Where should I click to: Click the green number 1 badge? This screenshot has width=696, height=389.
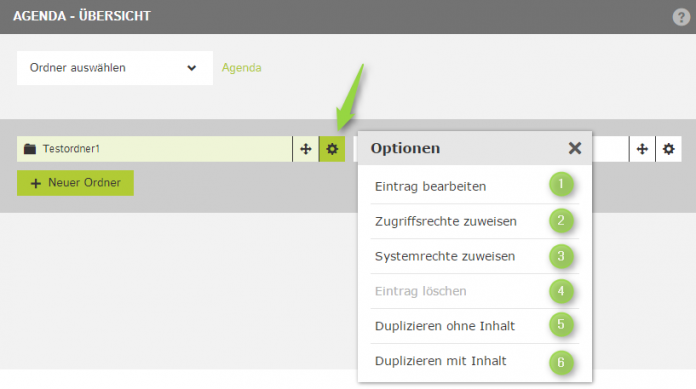pos(561,184)
